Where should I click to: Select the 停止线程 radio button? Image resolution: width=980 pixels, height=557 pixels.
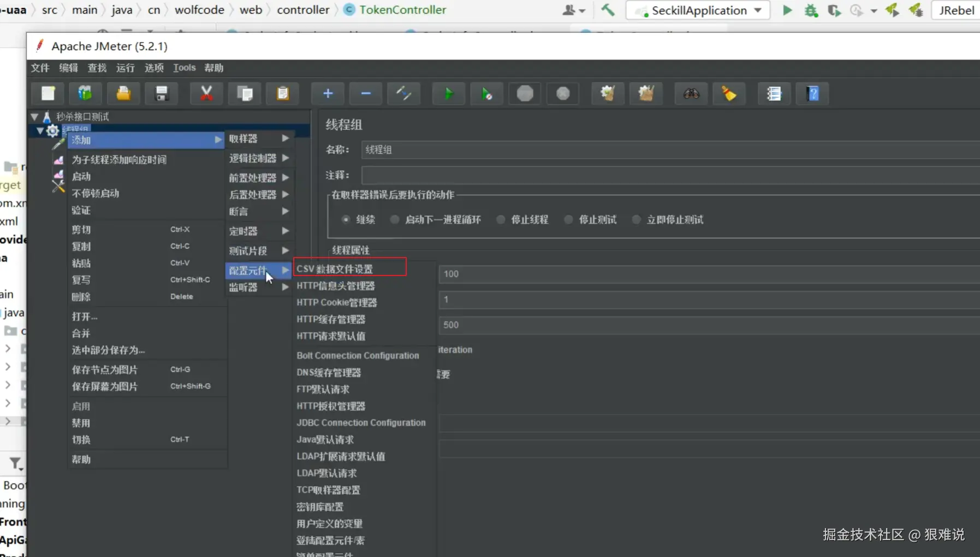point(500,219)
